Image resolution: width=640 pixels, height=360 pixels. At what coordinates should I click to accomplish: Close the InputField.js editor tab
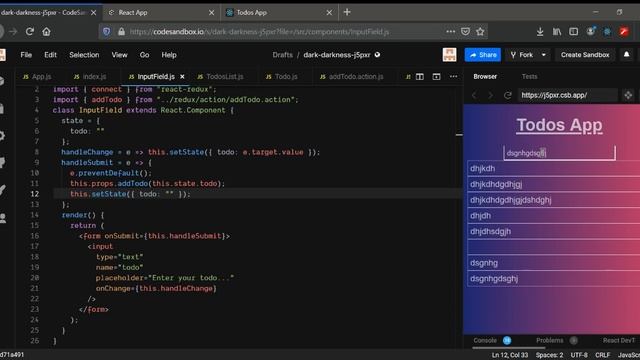(x=182, y=77)
